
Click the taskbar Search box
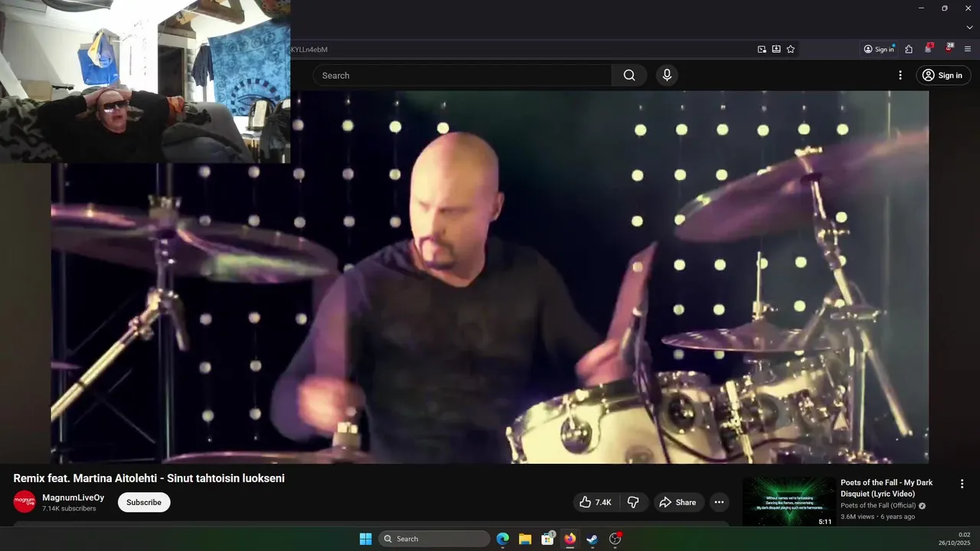pyautogui.click(x=434, y=539)
